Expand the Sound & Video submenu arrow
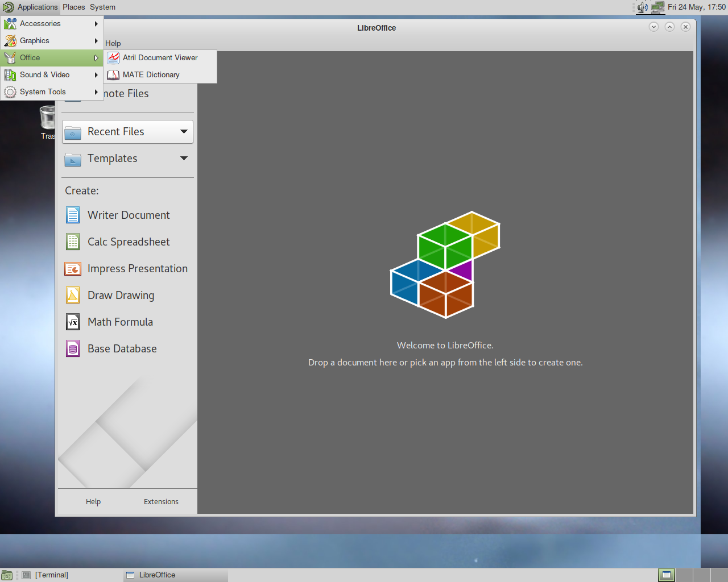This screenshot has width=728, height=582. (x=96, y=74)
